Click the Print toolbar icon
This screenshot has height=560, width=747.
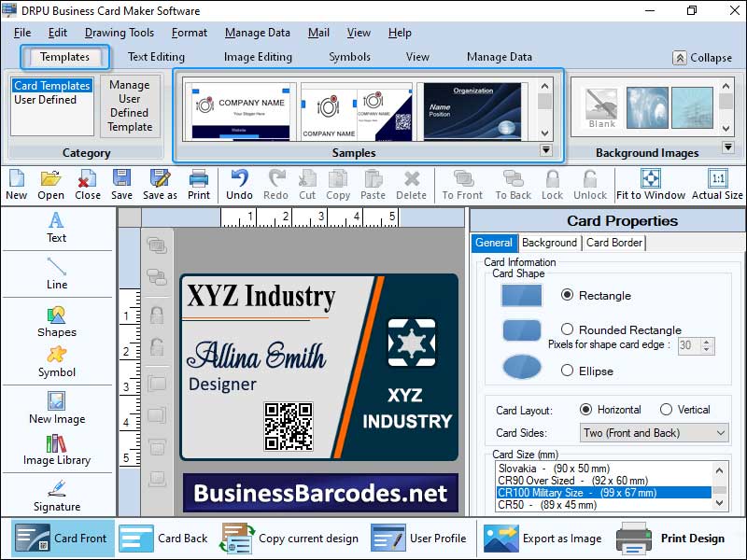coord(199,184)
